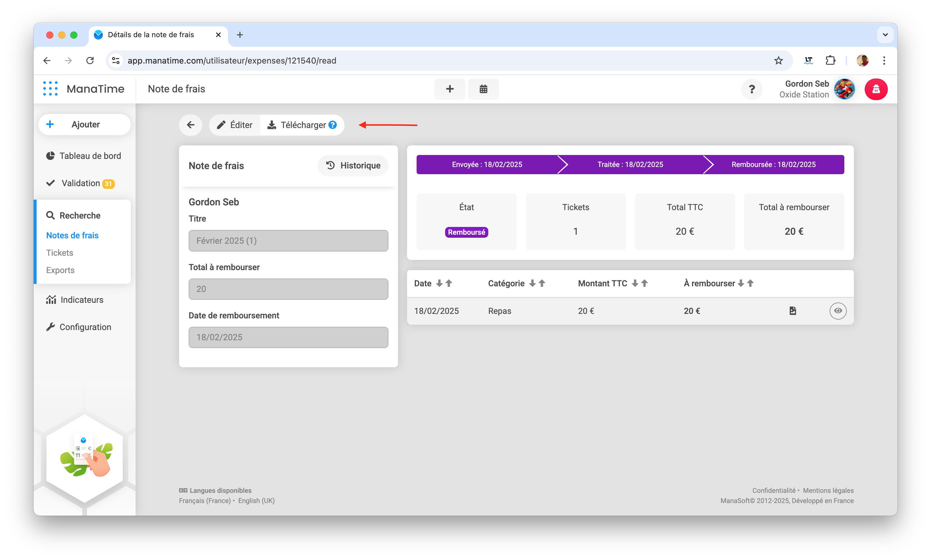Download the expense report with Télécharger
This screenshot has width=931, height=560.
click(297, 125)
